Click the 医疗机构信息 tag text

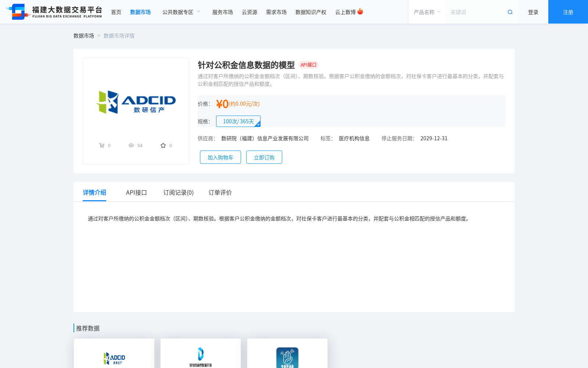354,138
